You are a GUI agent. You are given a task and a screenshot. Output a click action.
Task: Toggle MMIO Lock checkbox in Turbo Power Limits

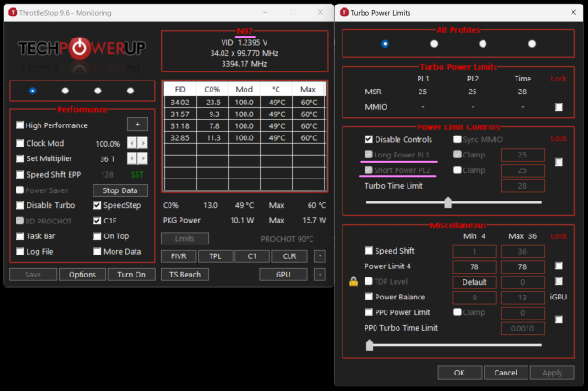(559, 107)
